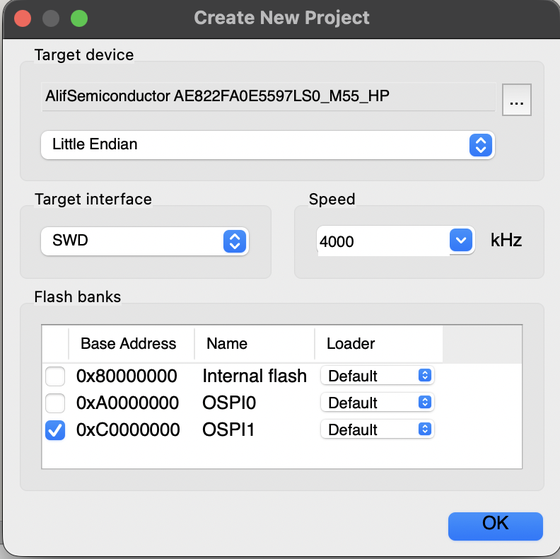Click the Loader column header
Viewport: 560px width, 559px height.
pos(379,344)
